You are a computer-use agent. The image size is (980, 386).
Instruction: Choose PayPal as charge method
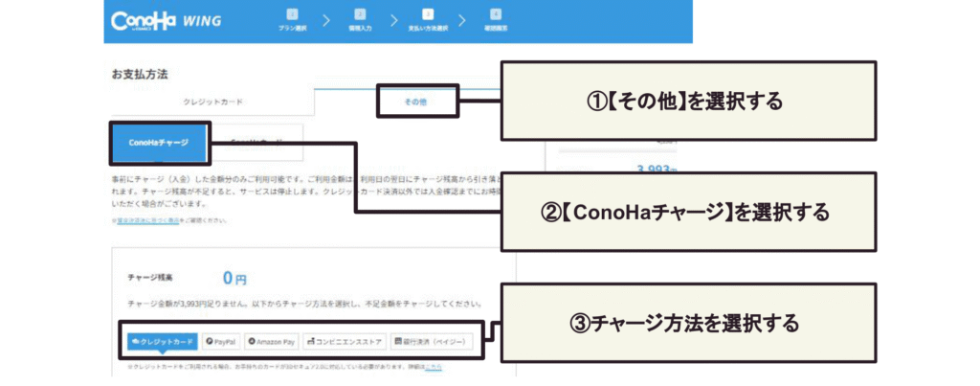[220, 341]
